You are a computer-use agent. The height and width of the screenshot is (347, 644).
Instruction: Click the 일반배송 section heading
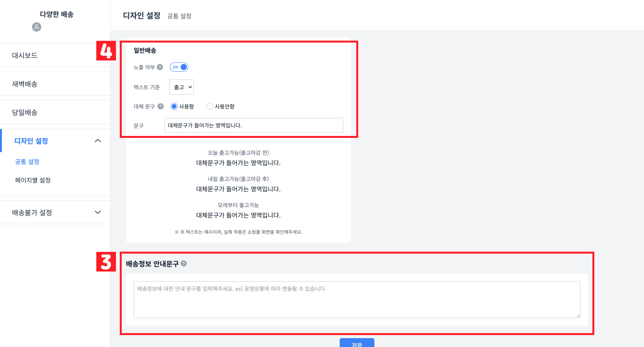coord(145,50)
